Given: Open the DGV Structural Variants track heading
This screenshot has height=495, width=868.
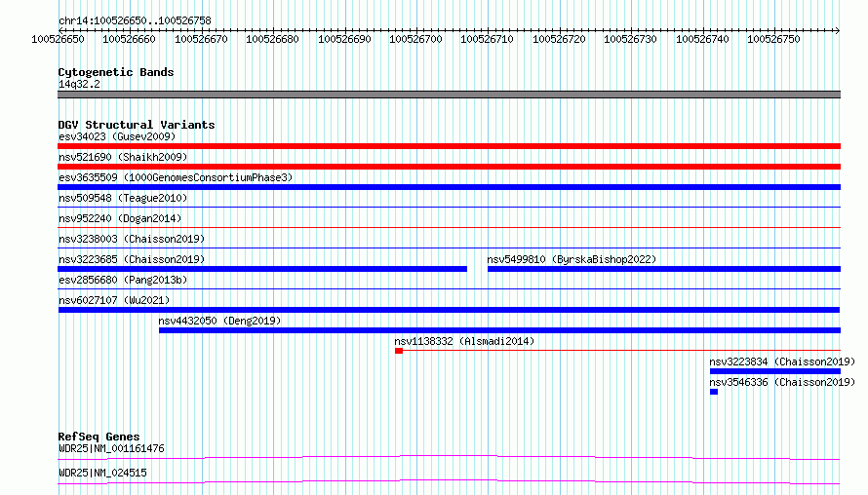Looking at the screenshot, I should point(137,125).
